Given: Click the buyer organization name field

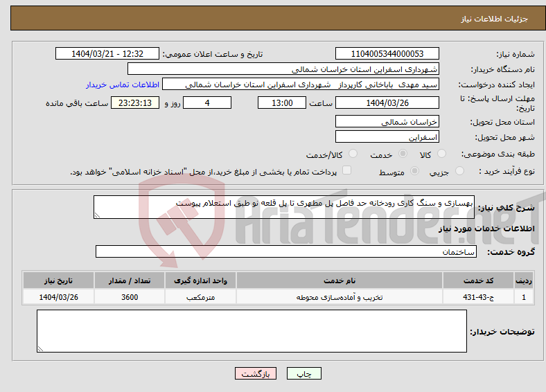Looking at the screenshot, I should (x=283, y=69).
